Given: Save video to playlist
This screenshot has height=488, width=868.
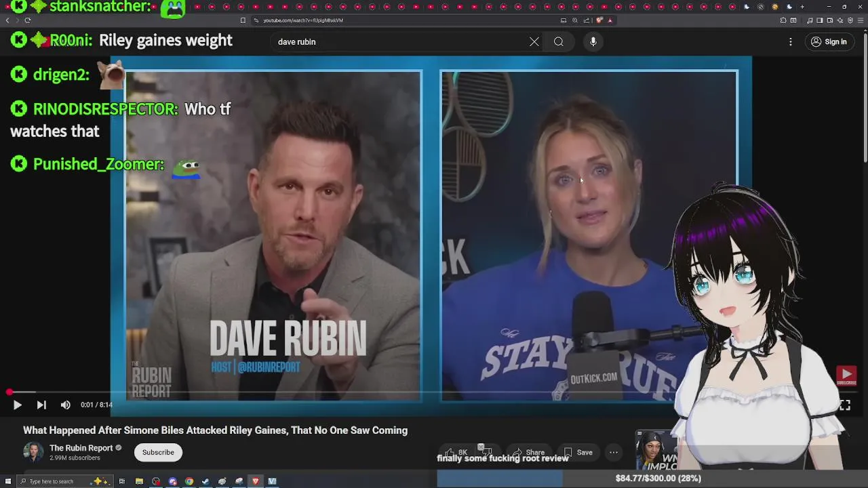Looking at the screenshot, I should 578,452.
